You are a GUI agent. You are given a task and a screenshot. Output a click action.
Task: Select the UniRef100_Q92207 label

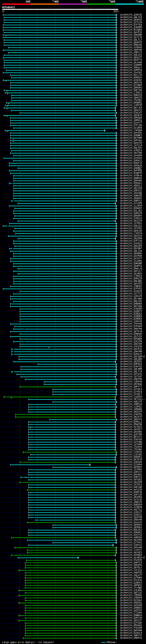(x=131, y=620)
